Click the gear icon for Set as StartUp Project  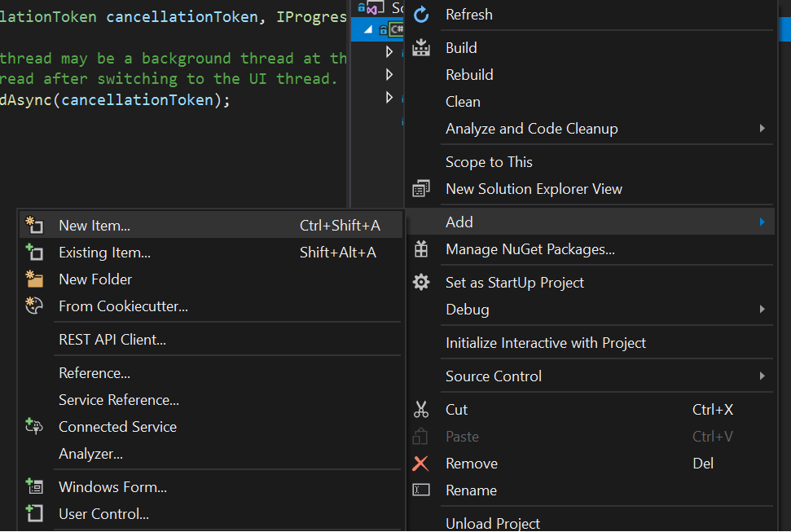(x=421, y=282)
